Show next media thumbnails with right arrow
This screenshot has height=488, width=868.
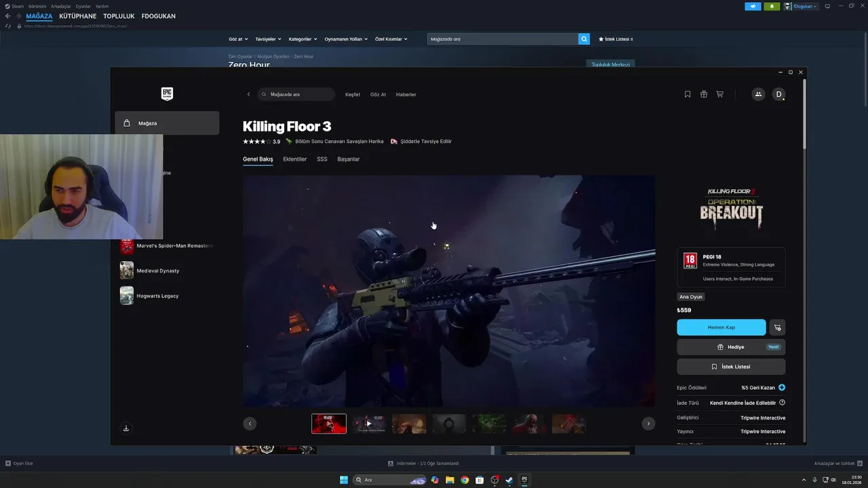coord(648,424)
